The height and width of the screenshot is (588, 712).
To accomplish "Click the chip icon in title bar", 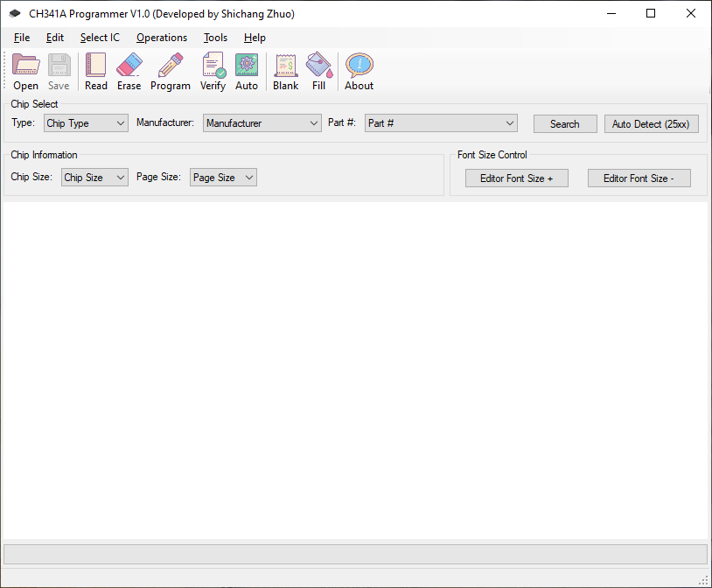I will (x=15, y=14).
